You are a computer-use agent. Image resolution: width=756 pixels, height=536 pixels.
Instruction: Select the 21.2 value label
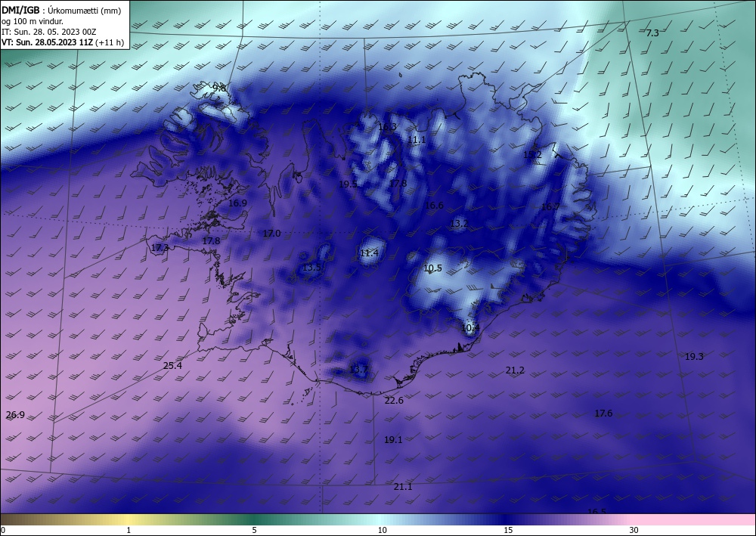point(515,370)
